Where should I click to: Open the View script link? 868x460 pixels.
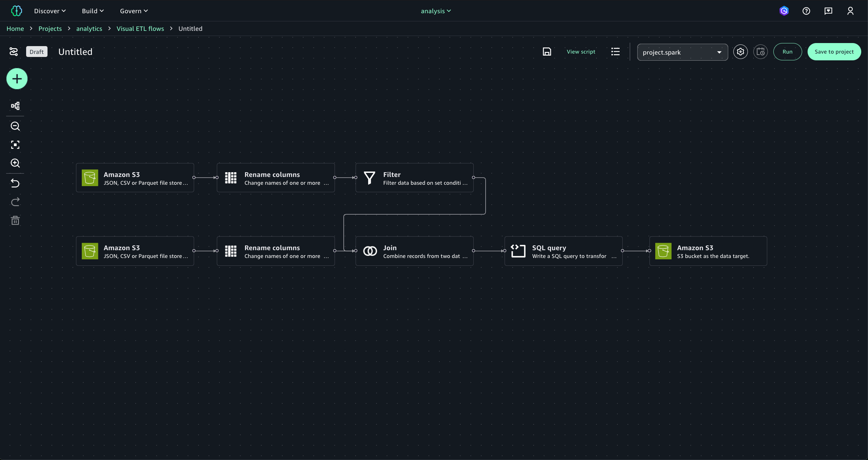point(581,52)
